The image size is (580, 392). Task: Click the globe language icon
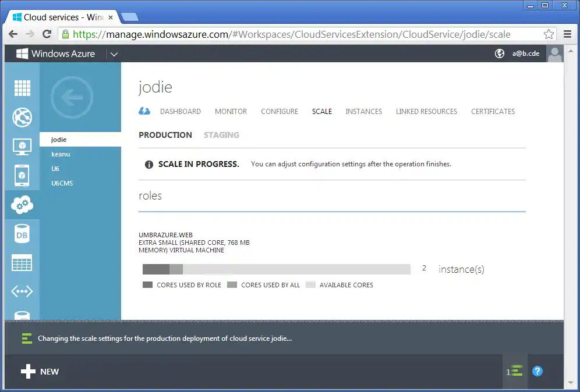pyautogui.click(x=500, y=54)
